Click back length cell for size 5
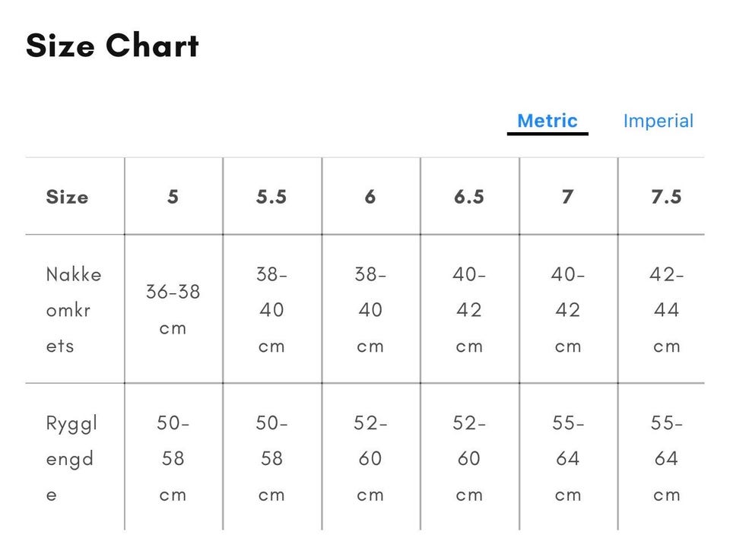This screenshot has width=730, height=560. click(x=173, y=459)
